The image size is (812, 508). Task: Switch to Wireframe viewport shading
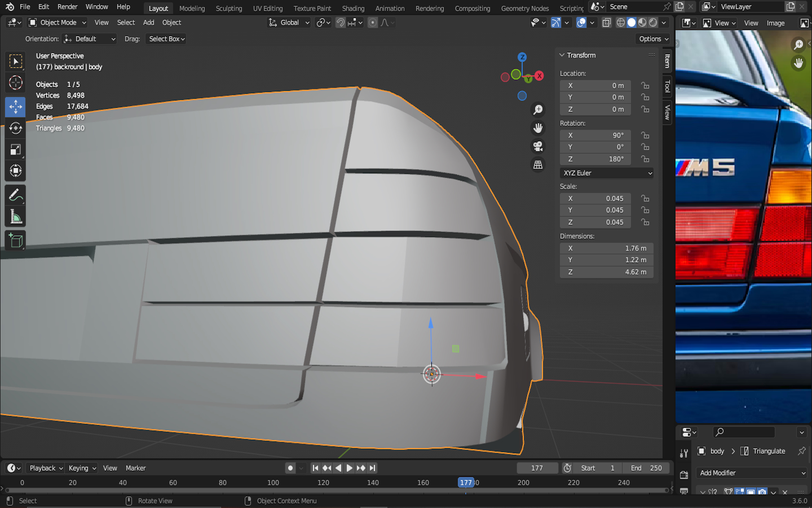[x=621, y=23]
